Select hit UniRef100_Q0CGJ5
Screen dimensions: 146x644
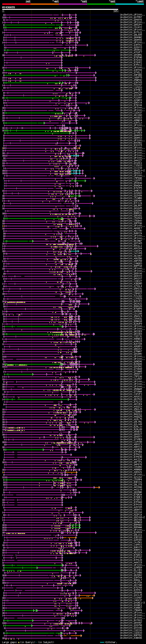pyautogui.click(x=131, y=595)
